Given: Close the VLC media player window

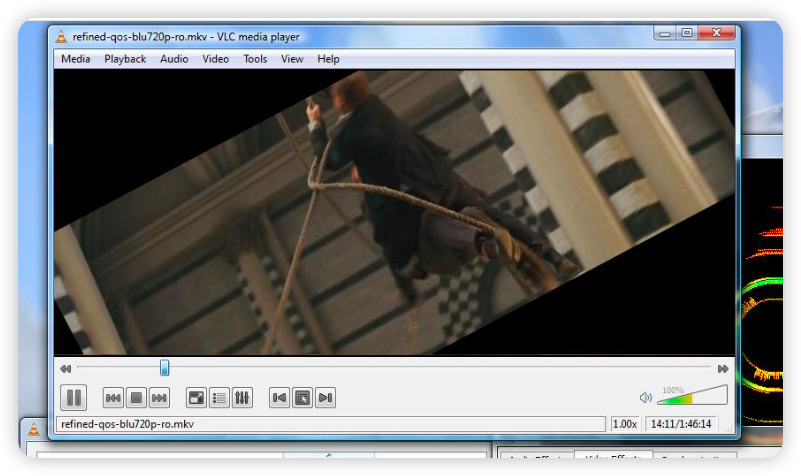Looking at the screenshot, I should [x=717, y=33].
